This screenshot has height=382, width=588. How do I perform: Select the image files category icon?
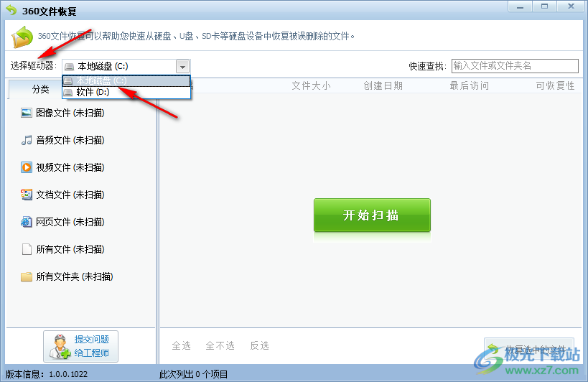[27, 113]
